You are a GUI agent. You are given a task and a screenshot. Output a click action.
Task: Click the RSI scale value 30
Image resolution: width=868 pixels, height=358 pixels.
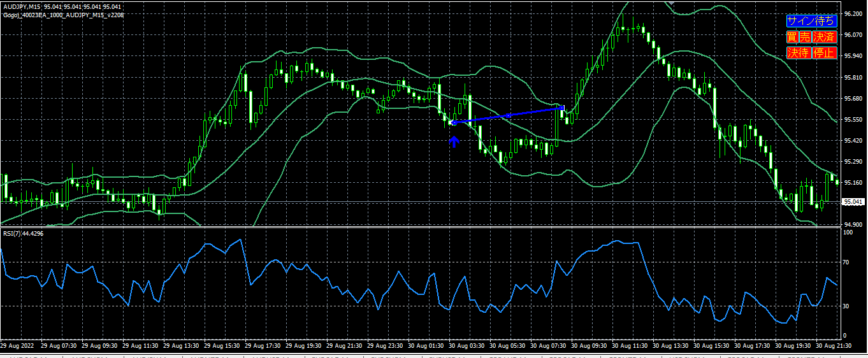pos(846,306)
